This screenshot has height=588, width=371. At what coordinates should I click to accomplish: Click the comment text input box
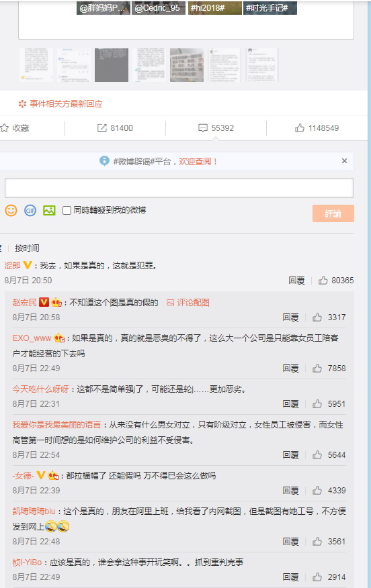coord(179,188)
